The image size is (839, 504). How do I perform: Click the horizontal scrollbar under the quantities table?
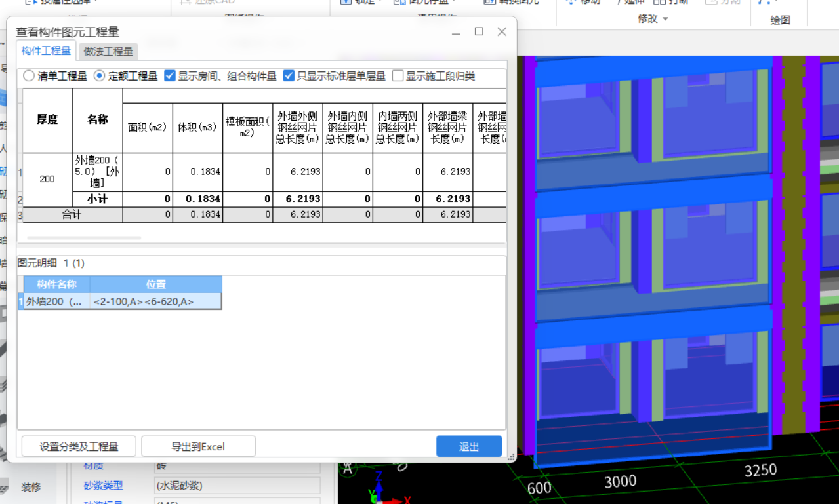pyautogui.click(x=84, y=238)
